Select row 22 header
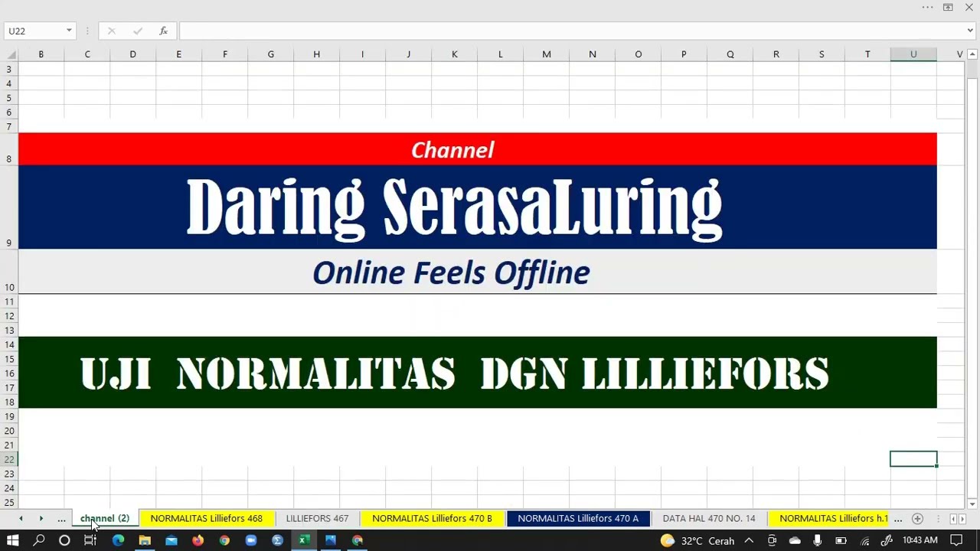The width and height of the screenshot is (980, 551). pos(9,459)
